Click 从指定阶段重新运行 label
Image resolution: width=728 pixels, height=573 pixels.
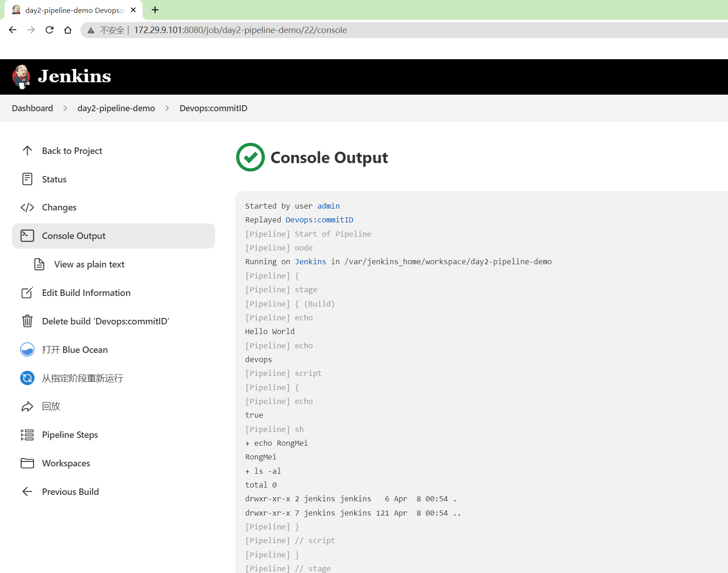coord(83,378)
